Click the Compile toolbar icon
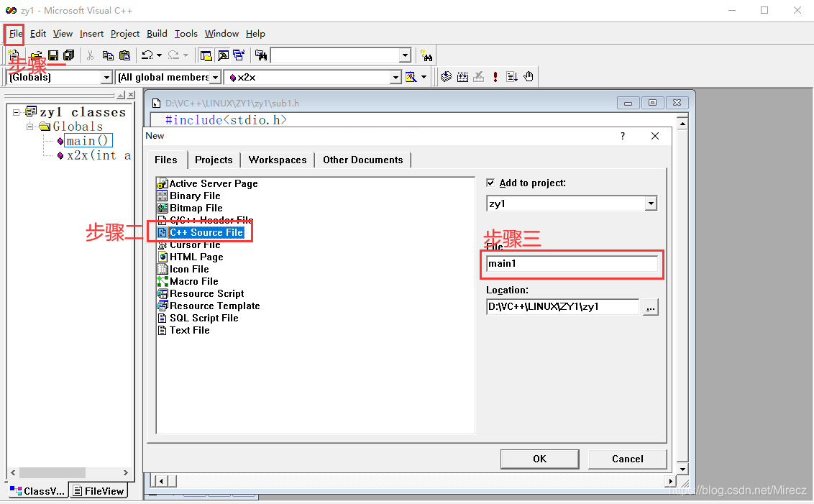The height and width of the screenshot is (504, 814). [x=446, y=77]
